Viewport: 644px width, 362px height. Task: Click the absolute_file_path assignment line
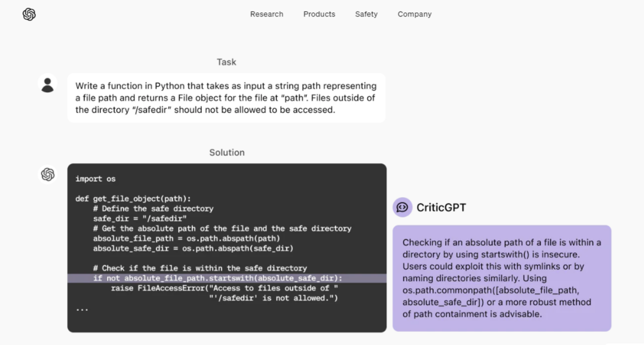[187, 238]
